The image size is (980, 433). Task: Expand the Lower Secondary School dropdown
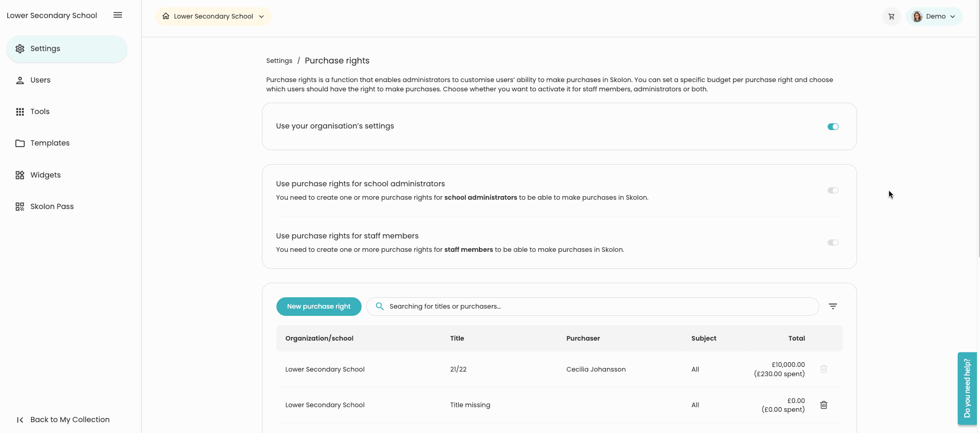click(x=261, y=17)
